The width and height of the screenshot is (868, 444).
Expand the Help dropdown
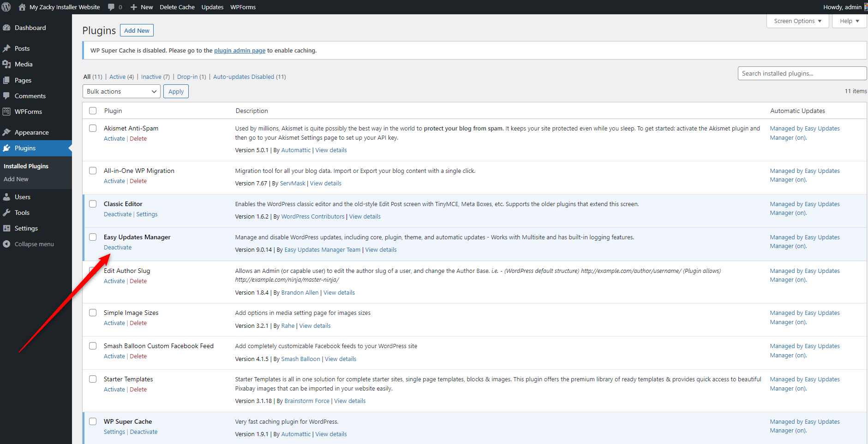[x=849, y=21]
